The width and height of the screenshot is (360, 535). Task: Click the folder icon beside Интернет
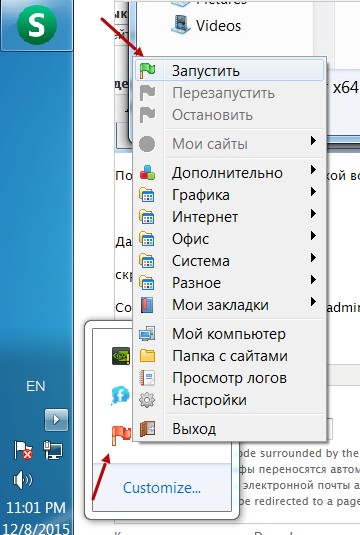pyautogui.click(x=147, y=217)
